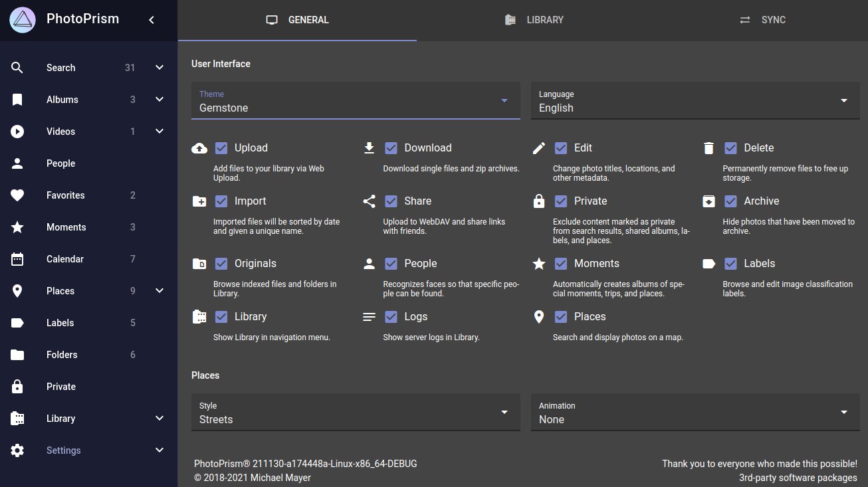Click the Thank you to everyone link
868x487 pixels.
coord(760,464)
